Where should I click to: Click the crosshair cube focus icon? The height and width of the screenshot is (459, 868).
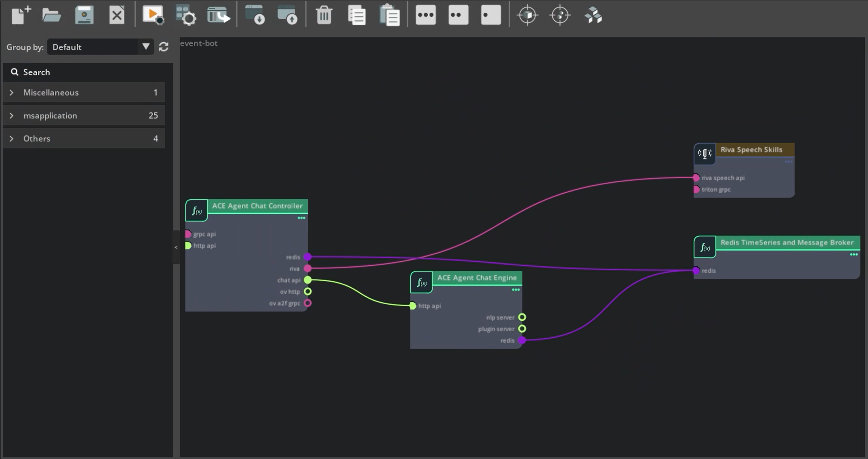527,15
